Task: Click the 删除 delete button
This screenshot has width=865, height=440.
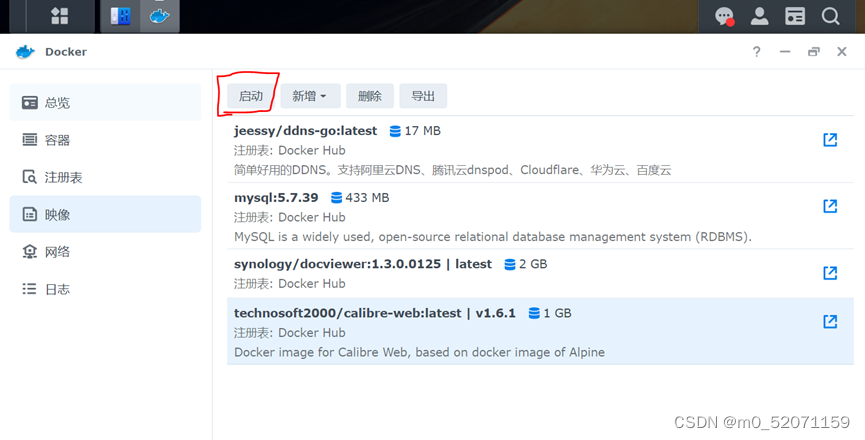Action: [x=370, y=96]
